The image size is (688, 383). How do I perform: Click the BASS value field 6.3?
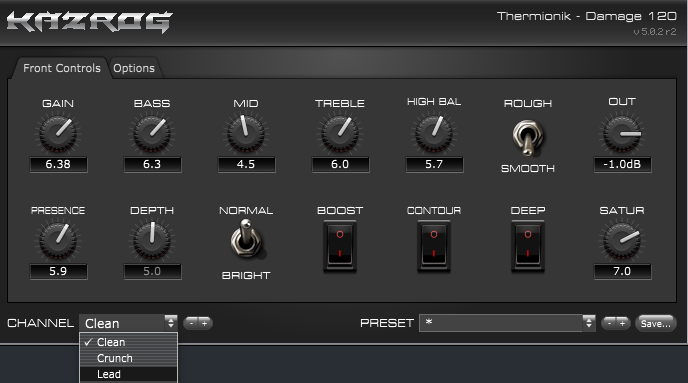click(x=152, y=164)
